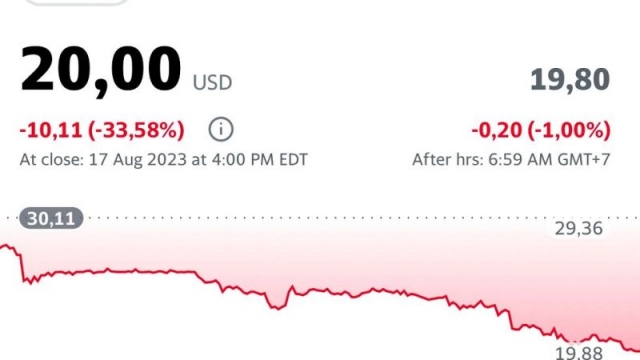Click the spike right after mid-chart dip

point(292,287)
